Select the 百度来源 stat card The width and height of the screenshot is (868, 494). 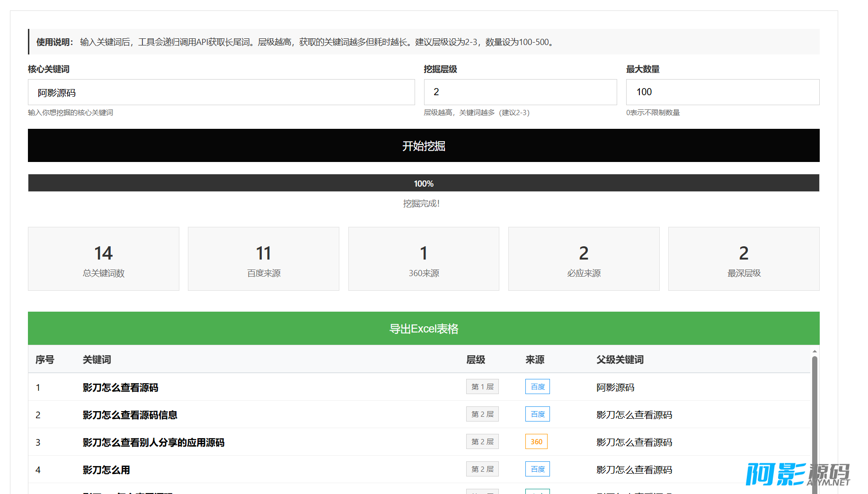tap(264, 259)
